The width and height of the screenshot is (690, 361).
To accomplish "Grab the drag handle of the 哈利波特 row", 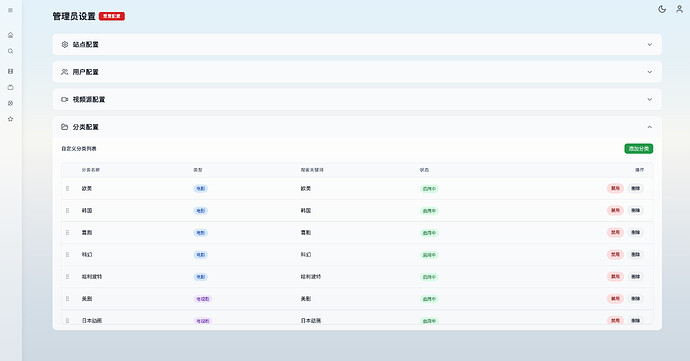I will [x=67, y=276].
